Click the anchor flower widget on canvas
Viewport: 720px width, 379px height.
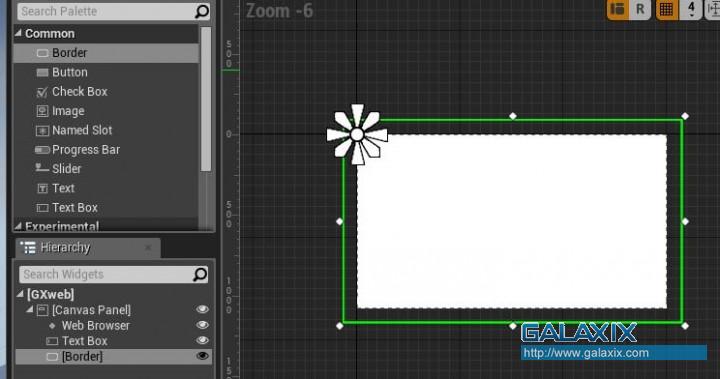(x=357, y=135)
